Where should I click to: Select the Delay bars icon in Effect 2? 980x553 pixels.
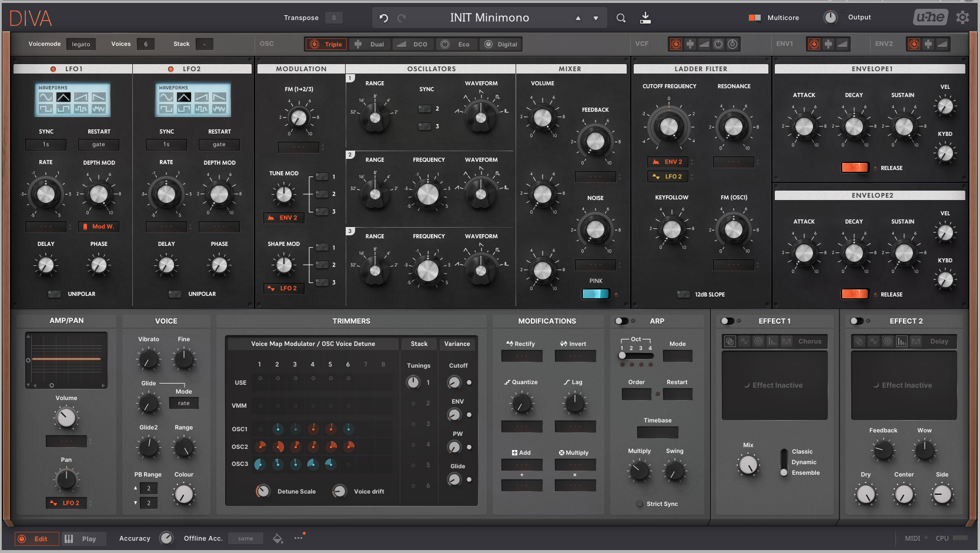click(902, 341)
